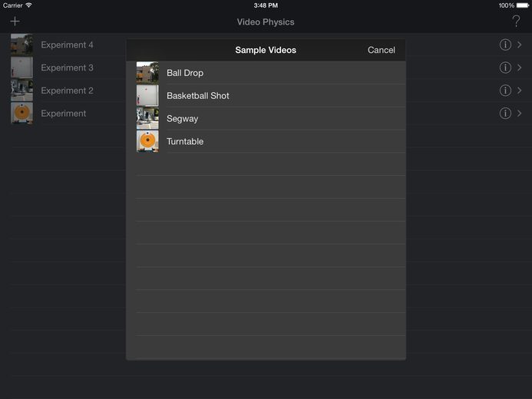Tap the plus icon to add experiment
532x399 pixels.
(x=15, y=21)
